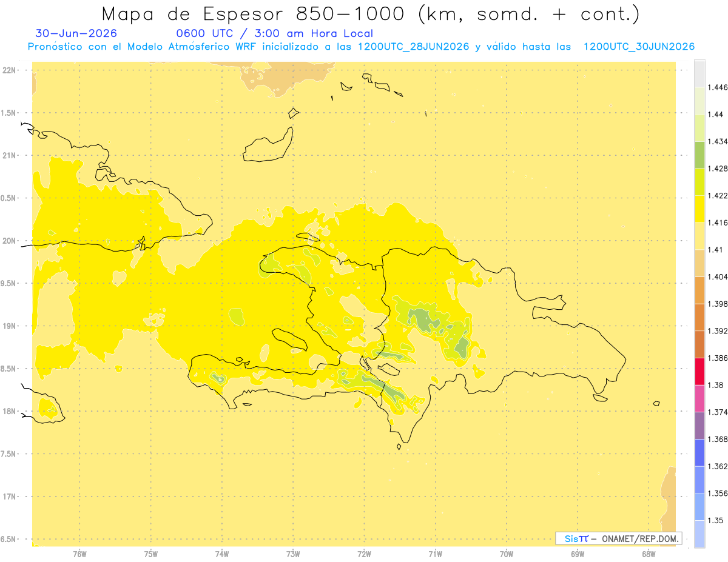The width and height of the screenshot is (728, 562).
Task: Click the '76W' longitude label
Action: [80, 554]
